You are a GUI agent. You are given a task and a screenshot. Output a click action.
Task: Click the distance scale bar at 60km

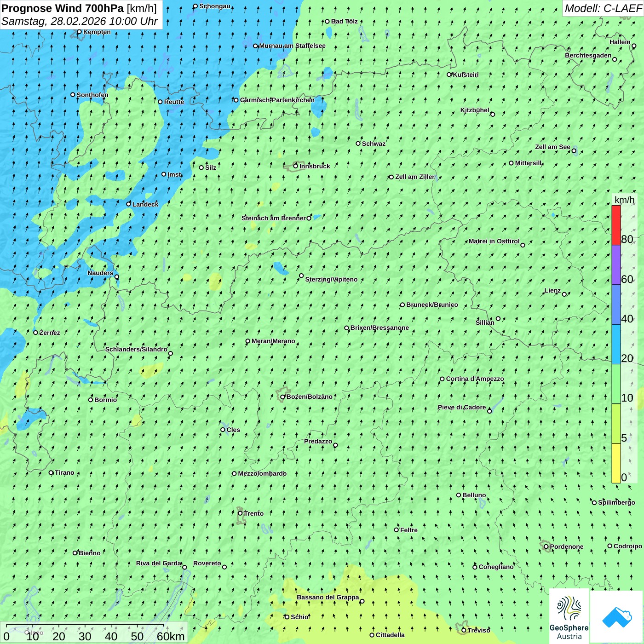pyautogui.click(x=170, y=636)
